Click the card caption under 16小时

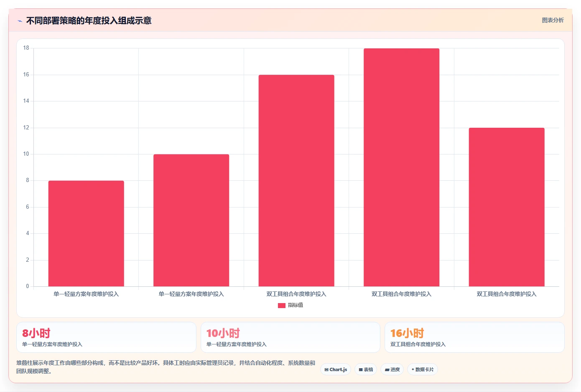pyautogui.click(x=418, y=344)
